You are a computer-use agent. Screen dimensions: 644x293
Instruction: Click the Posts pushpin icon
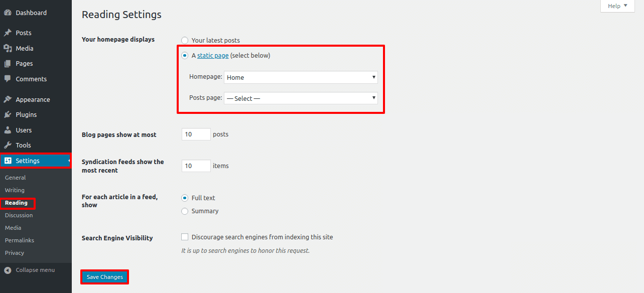(8, 33)
